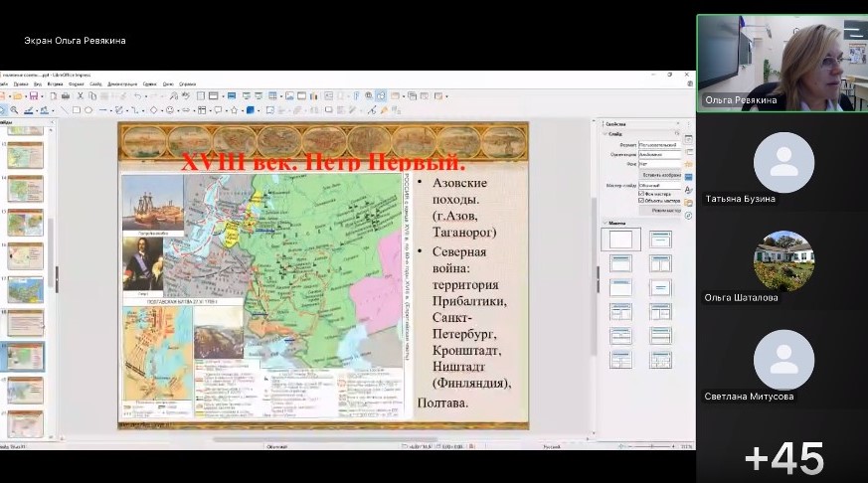The height and width of the screenshot is (483, 868).
Task: Click the Print icon in toolbar
Action: (66, 95)
